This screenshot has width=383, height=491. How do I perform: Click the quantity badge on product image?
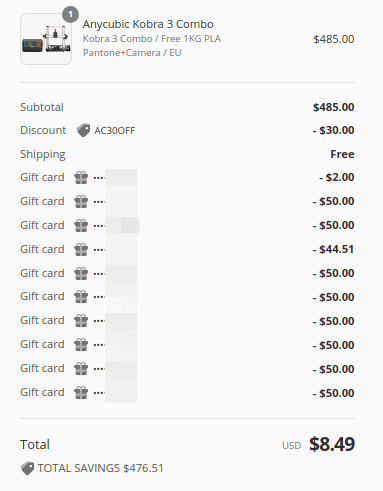[70, 15]
